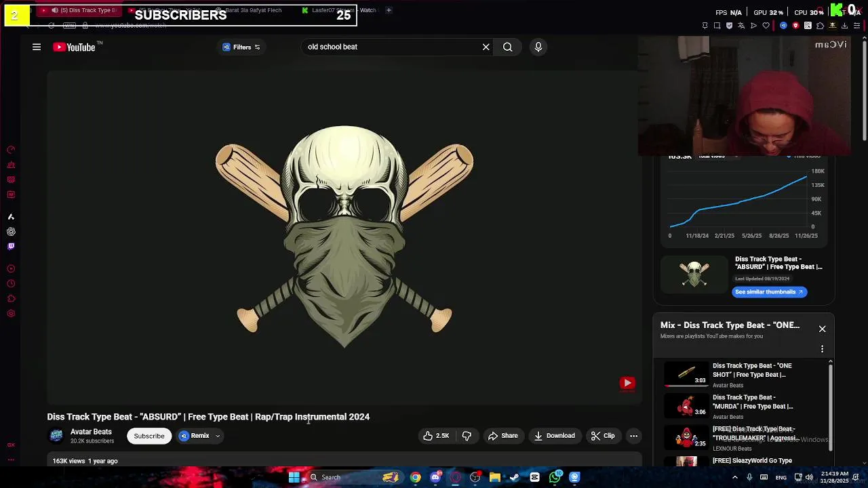Clear the search box with X
Screen dimensions: 868x488
coord(486,47)
